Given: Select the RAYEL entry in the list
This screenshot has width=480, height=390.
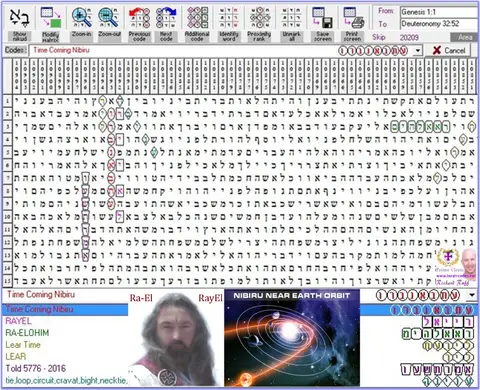Looking at the screenshot, I should [18, 321].
